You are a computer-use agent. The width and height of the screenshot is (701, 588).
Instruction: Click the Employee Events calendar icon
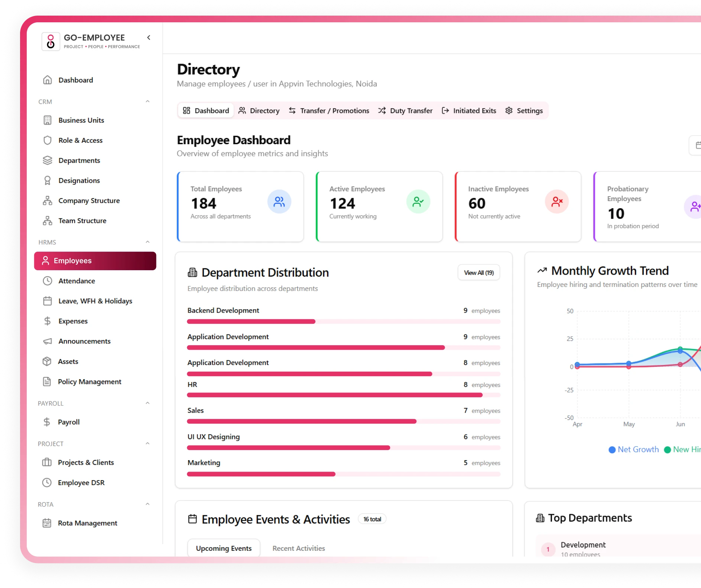tap(192, 519)
